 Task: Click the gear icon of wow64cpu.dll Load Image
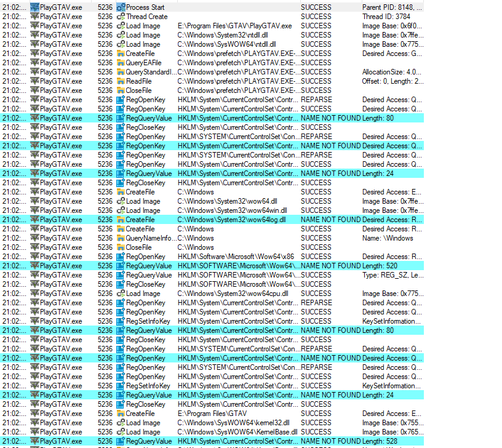(121, 294)
